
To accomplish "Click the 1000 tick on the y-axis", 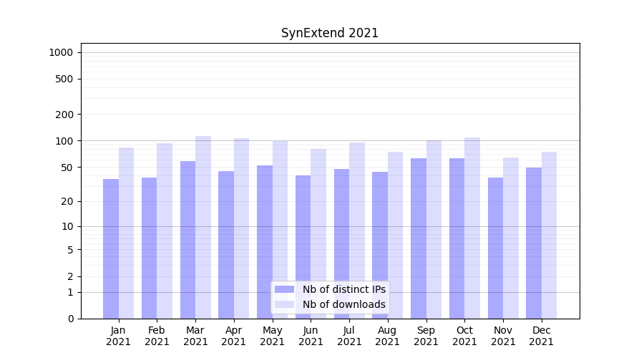I will point(61,52).
